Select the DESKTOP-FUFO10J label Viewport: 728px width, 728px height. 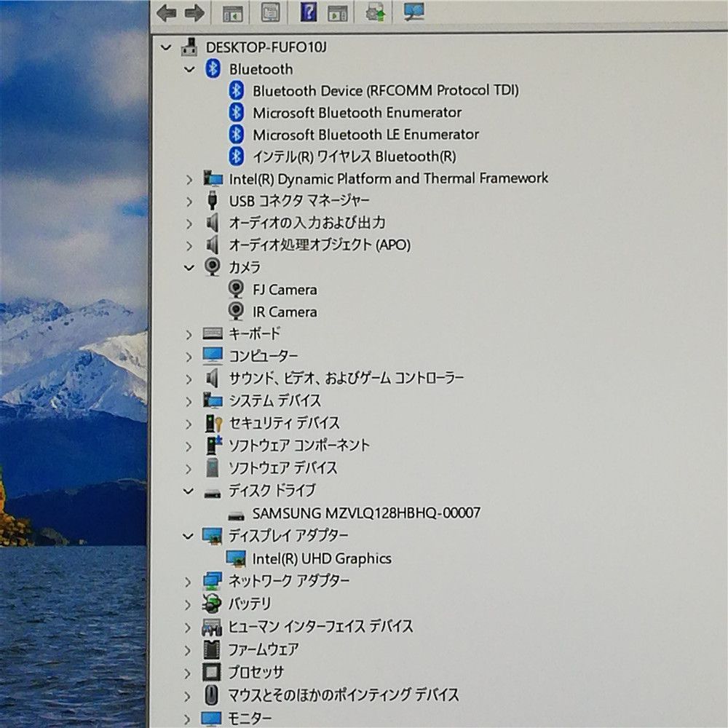click(x=266, y=47)
